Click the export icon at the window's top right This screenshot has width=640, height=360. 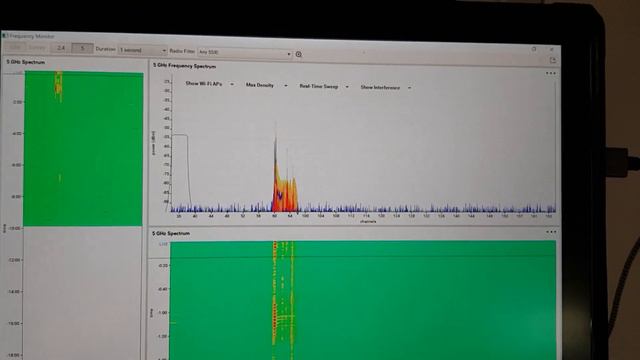[x=553, y=60]
